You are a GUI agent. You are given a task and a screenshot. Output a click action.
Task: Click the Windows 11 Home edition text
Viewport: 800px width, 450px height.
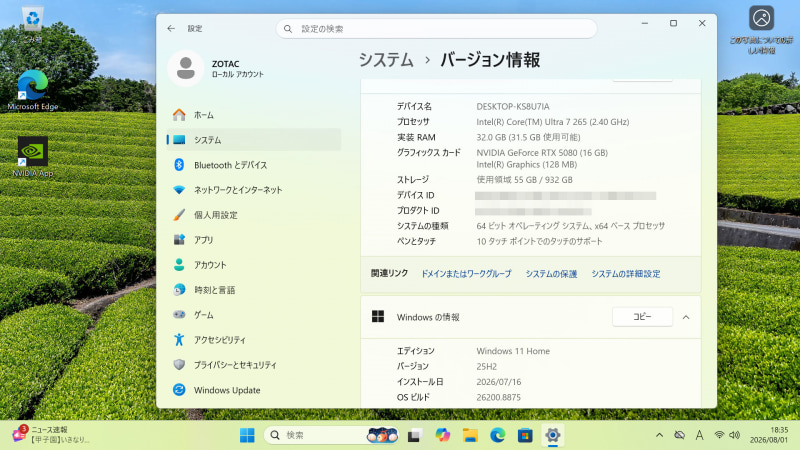pyautogui.click(x=513, y=351)
